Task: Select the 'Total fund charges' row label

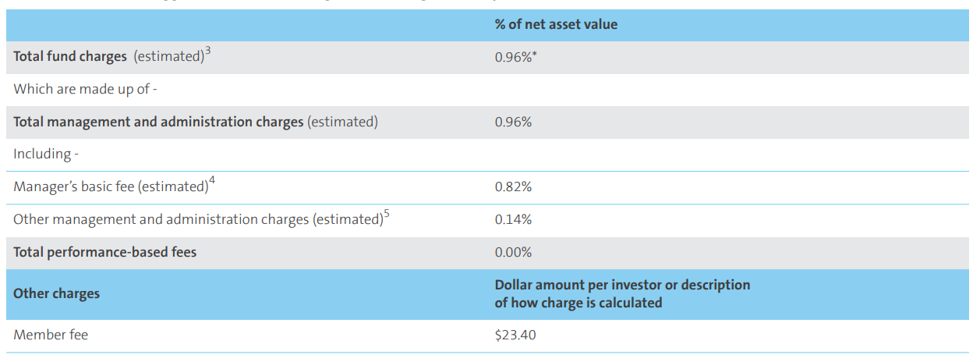Action: (70, 57)
